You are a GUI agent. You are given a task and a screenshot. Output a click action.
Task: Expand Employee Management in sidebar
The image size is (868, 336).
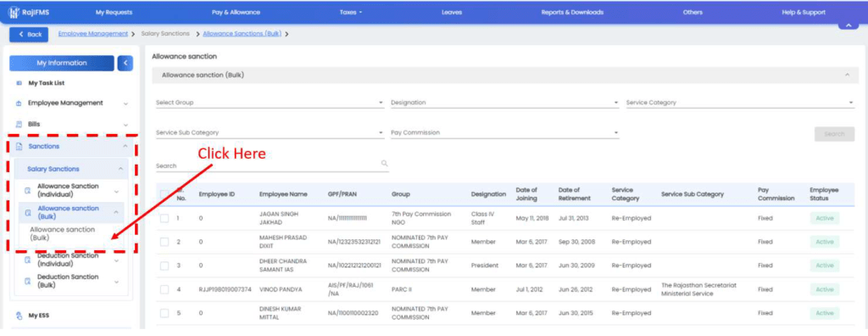[x=125, y=104]
